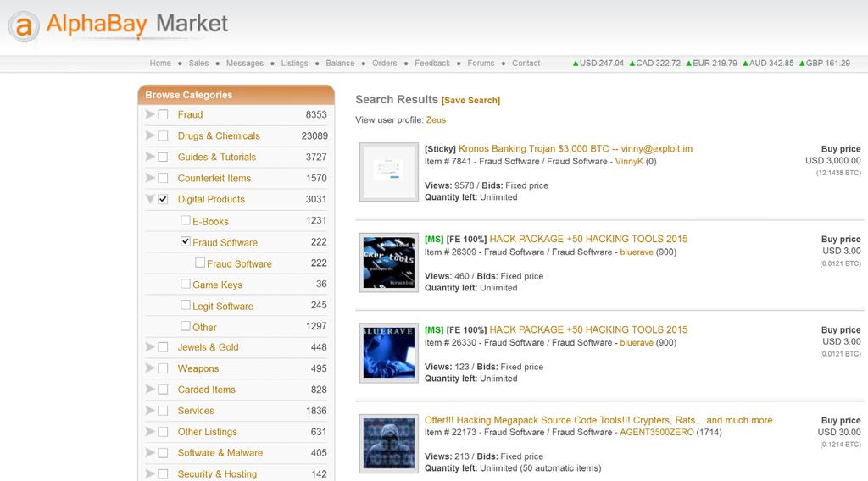
Task: Expand the Guides & Tutorials arrow
Action: click(149, 157)
